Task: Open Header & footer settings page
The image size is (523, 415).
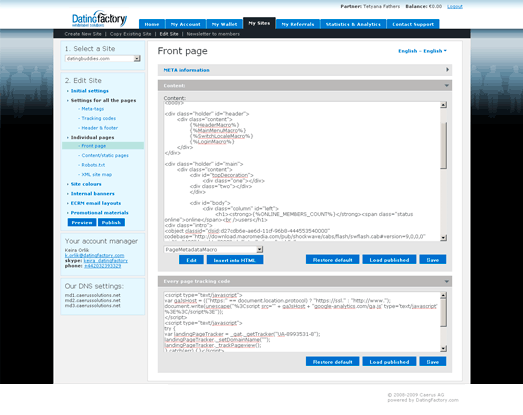Action: (100, 128)
